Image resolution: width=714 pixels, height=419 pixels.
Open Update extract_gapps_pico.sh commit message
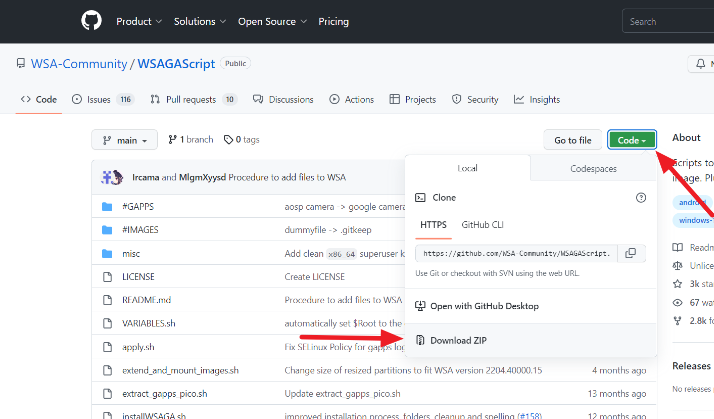click(x=342, y=393)
